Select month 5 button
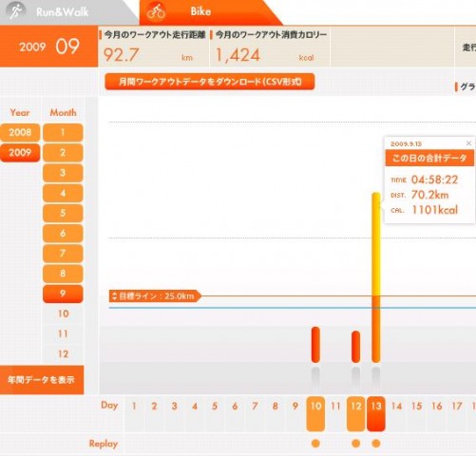 [x=63, y=213]
